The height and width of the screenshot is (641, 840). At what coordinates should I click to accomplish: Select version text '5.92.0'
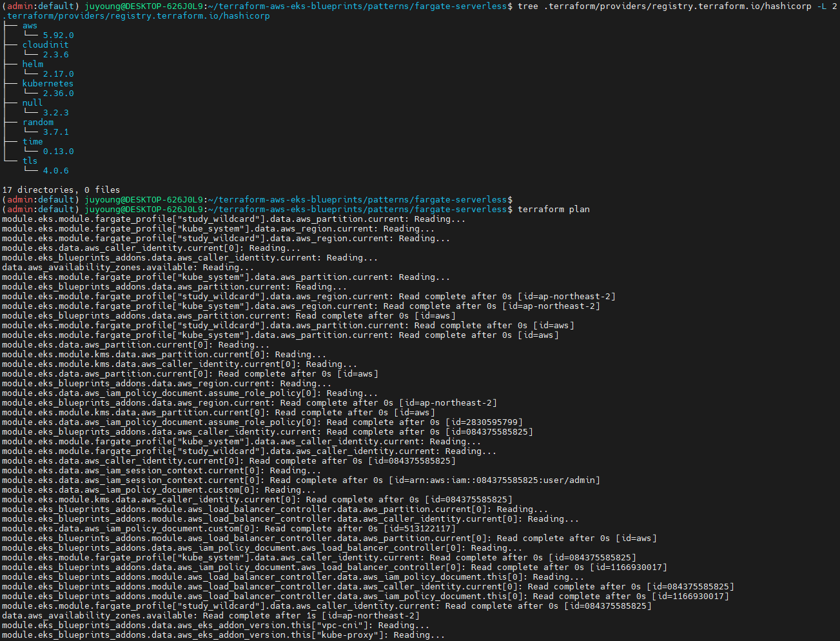tap(59, 35)
